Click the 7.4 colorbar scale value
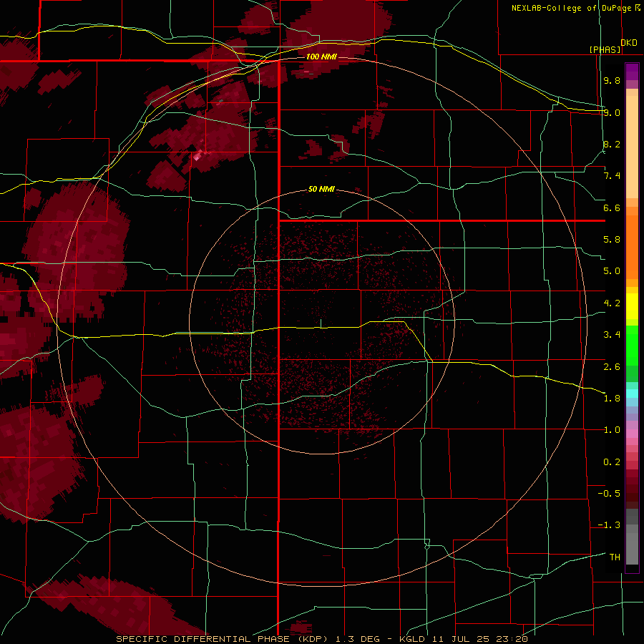This screenshot has width=644, height=644. point(612,176)
